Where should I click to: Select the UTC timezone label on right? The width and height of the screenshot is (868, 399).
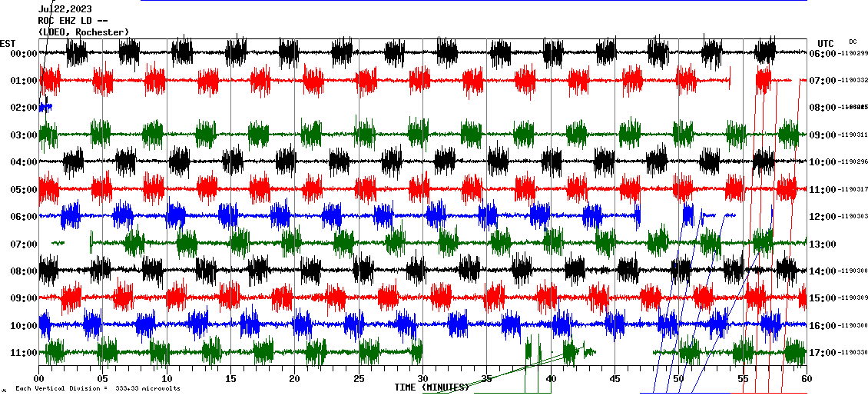[826, 43]
